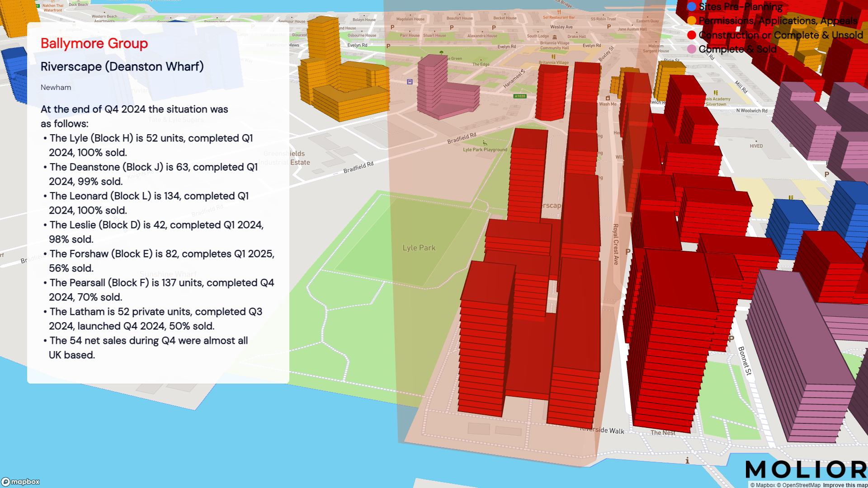
Task: Click the parking P icon on Royal Crest Ave
Action: tap(628, 252)
